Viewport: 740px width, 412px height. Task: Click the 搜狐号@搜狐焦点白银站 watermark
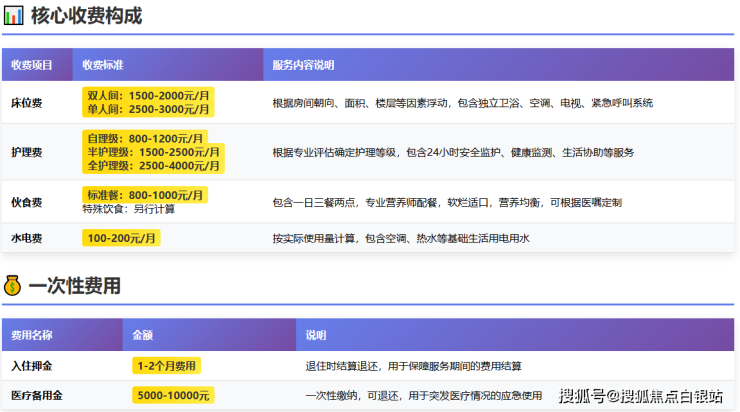(x=640, y=396)
